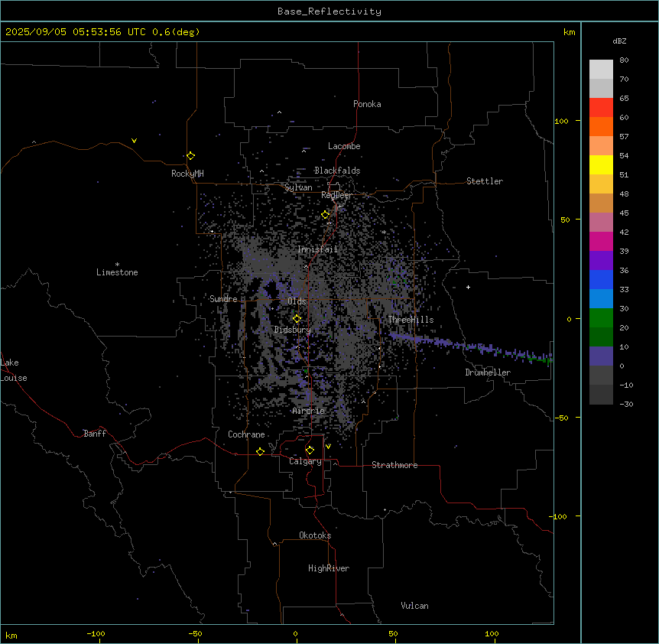The width and height of the screenshot is (659, 644).
Task: Click the white plus marker north of Drumheller
Action: [x=468, y=287]
